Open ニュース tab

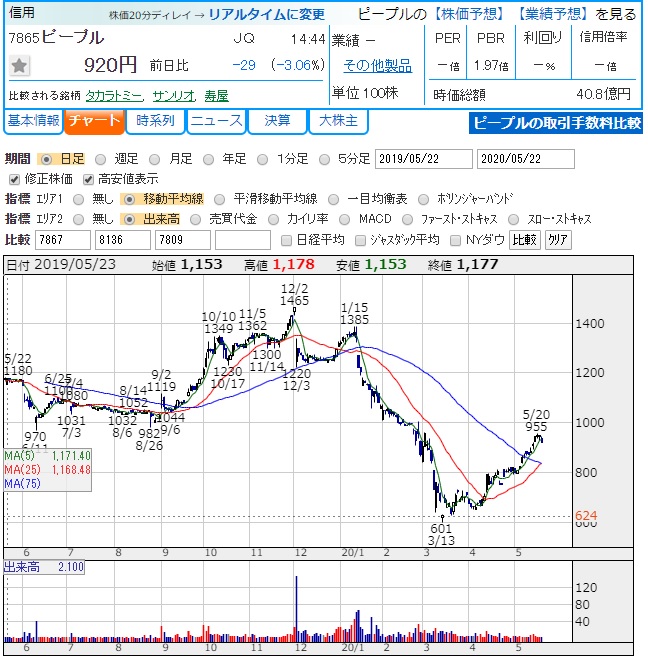click(216, 121)
